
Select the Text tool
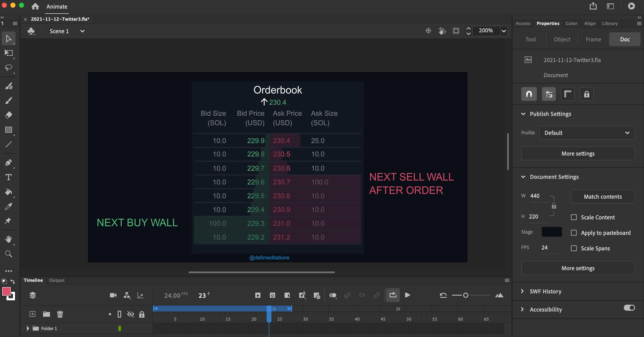8,177
